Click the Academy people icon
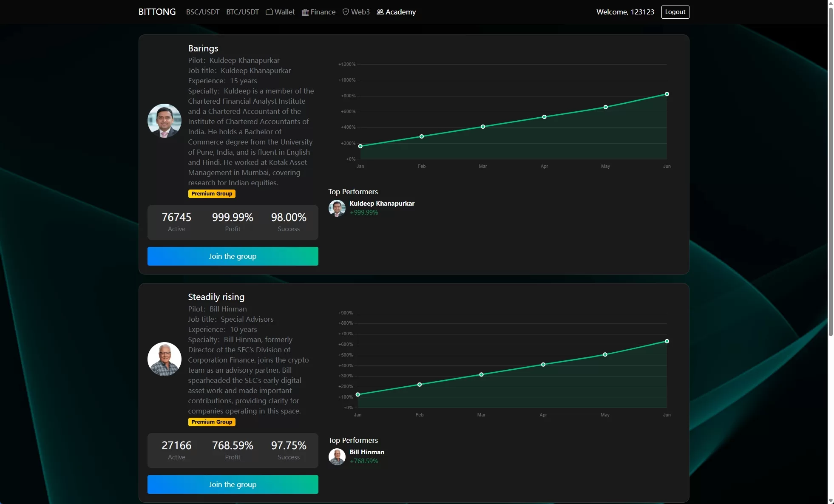 [x=380, y=12]
